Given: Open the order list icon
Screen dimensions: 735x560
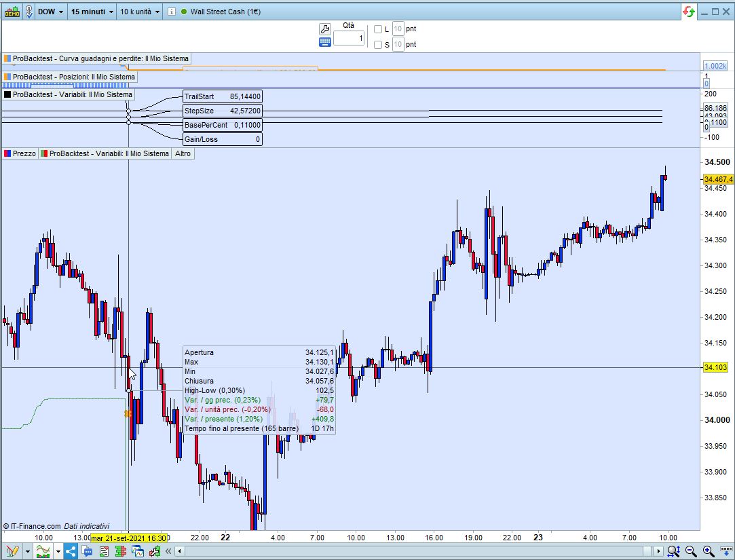Looking at the screenshot, I should click(104, 551).
